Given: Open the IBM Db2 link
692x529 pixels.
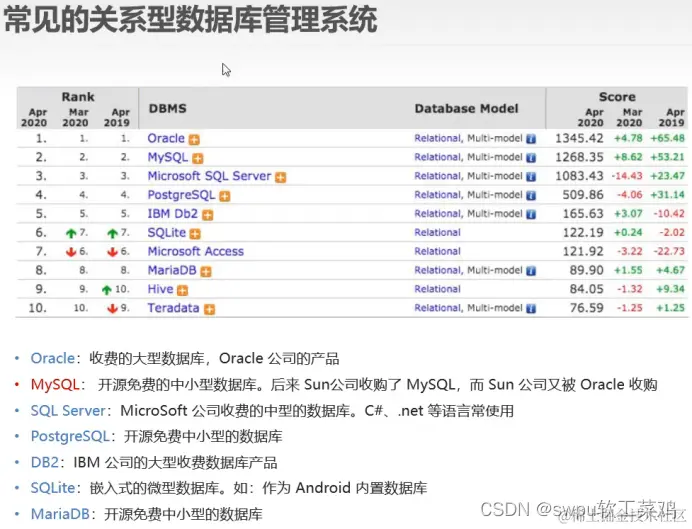Looking at the screenshot, I should click(173, 214).
